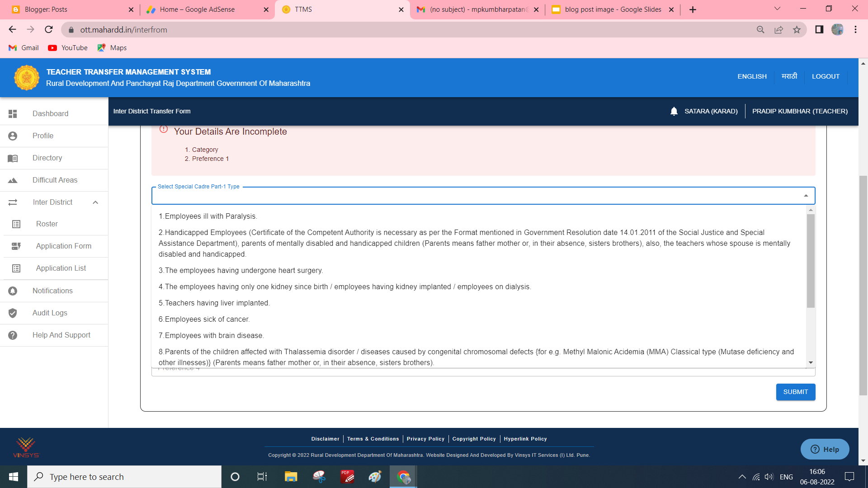
Task: Switch to blog post image Google Slides tab
Action: [x=613, y=9]
